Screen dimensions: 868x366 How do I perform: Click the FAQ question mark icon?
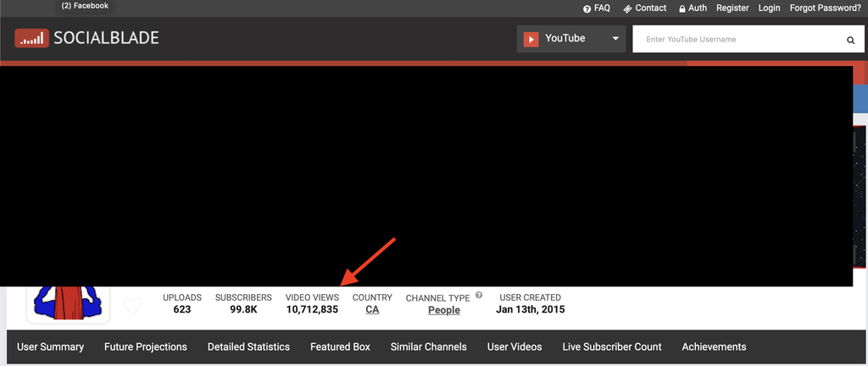[587, 8]
